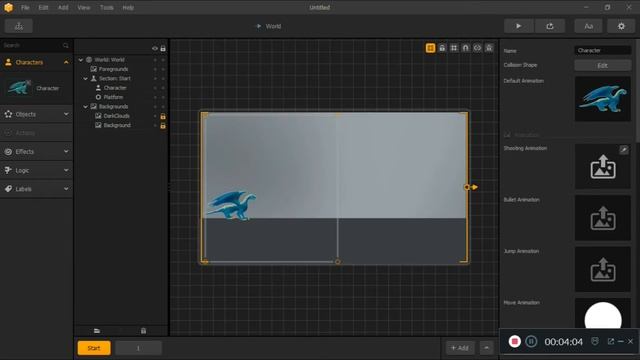The width and height of the screenshot is (640, 360).
Task: Toggle the outliner header eye icon
Action: (155, 49)
